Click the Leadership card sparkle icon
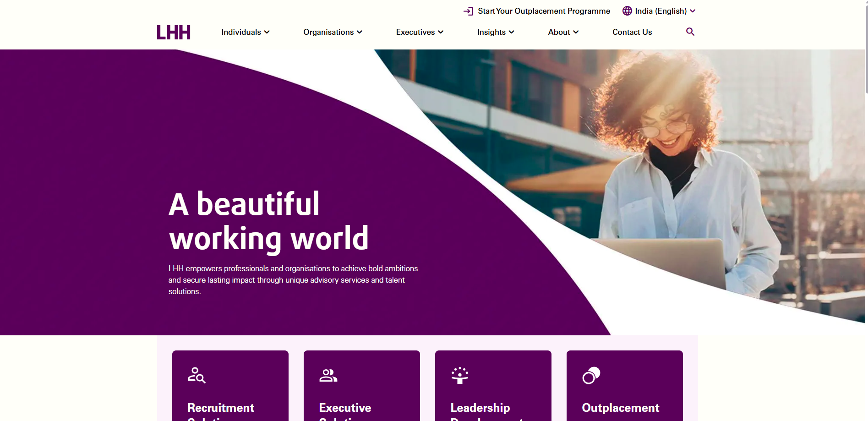This screenshot has width=868, height=421. click(x=459, y=375)
